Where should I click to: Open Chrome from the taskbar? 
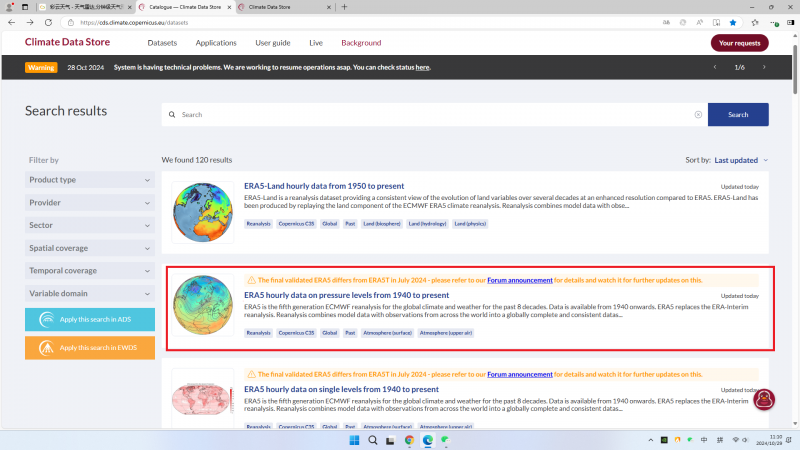[409, 440]
